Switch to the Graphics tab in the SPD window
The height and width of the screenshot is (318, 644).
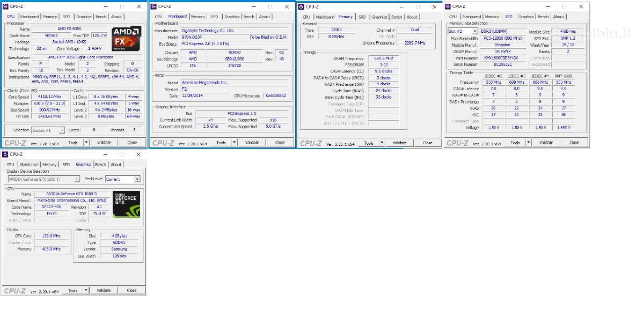(x=526, y=17)
